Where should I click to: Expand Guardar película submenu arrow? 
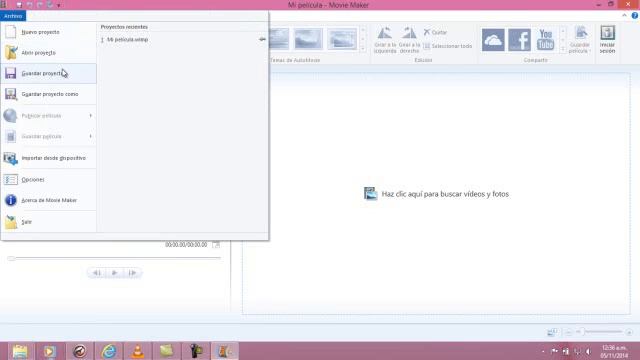point(91,136)
